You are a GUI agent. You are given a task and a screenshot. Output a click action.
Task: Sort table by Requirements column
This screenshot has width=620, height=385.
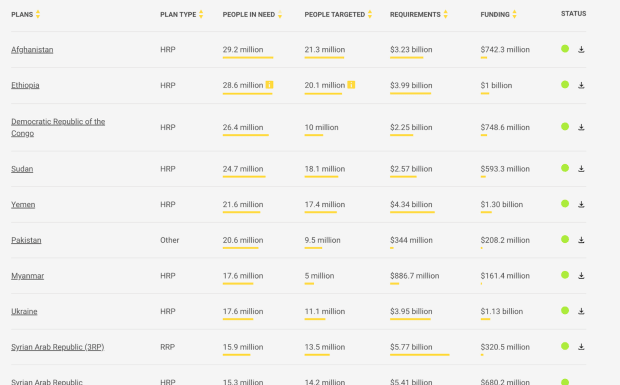pos(445,14)
